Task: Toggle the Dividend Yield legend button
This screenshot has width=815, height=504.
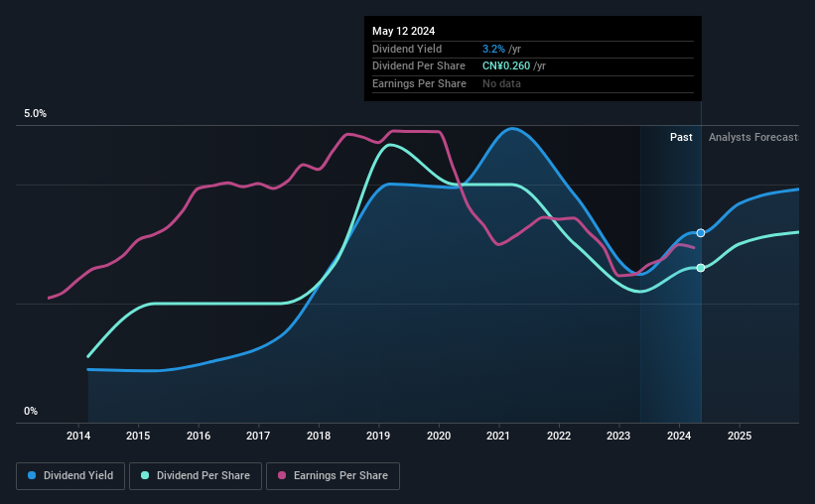Action: click(70, 476)
